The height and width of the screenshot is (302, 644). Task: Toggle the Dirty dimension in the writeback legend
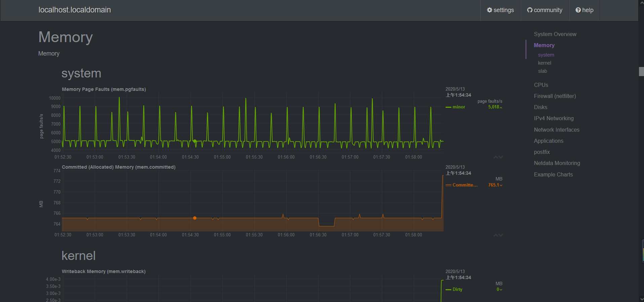(457, 290)
